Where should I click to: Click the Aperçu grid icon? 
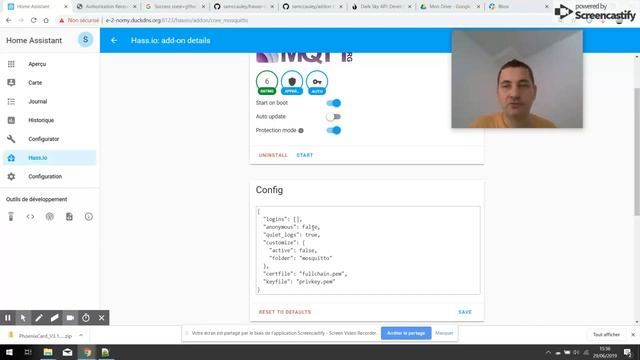(x=11, y=64)
